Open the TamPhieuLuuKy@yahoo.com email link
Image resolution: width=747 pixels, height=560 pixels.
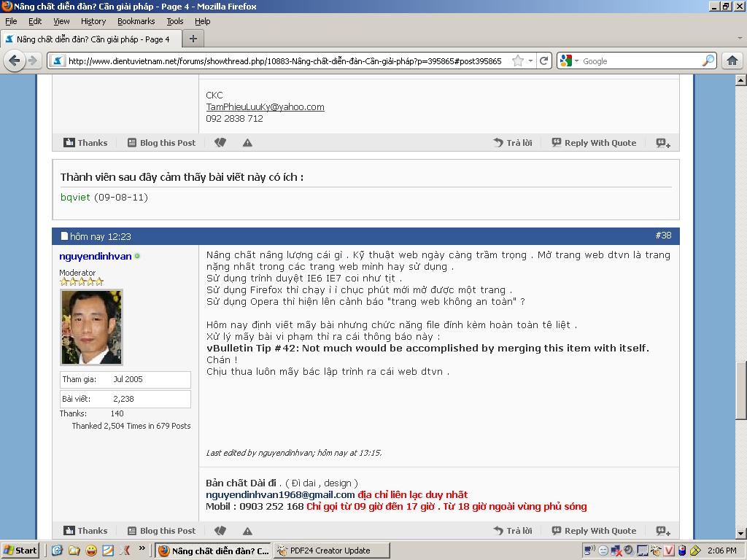pyautogui.click(x=265, y=106)
